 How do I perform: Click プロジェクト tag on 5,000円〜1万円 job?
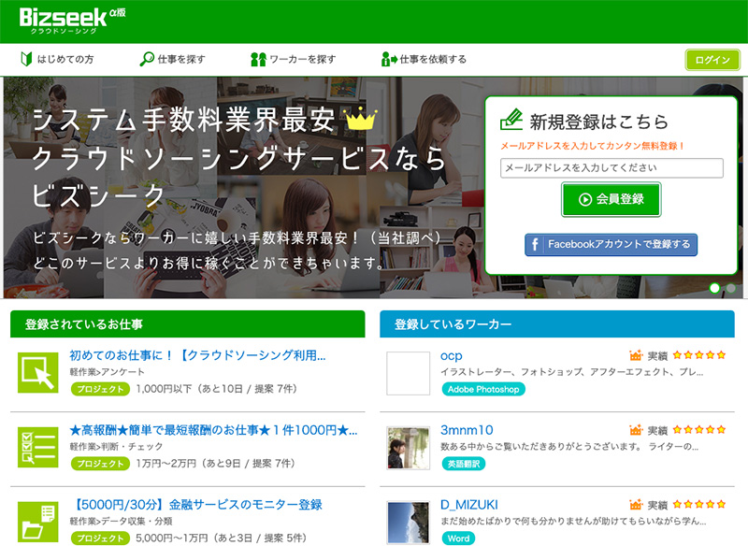(100, 538)
